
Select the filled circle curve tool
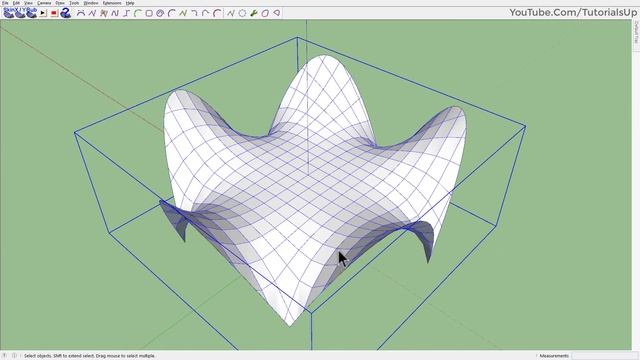[160, 13]
